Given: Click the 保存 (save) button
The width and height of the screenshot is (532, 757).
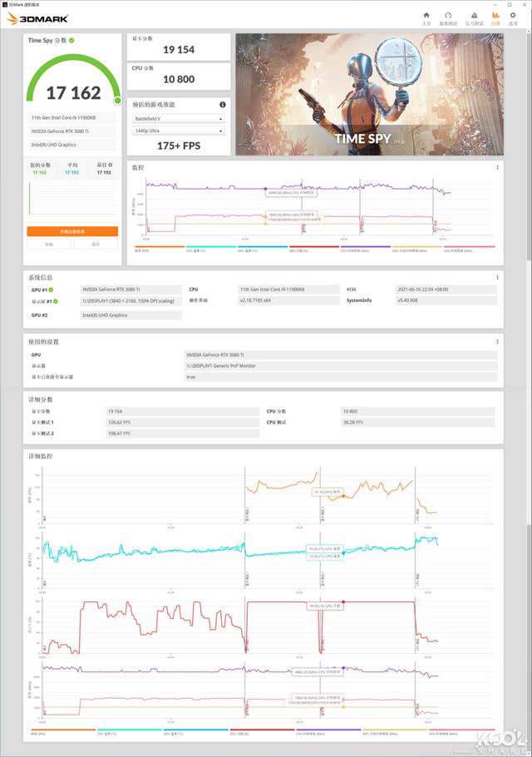Looking at the screenshot, I should (x=96, y=245).
